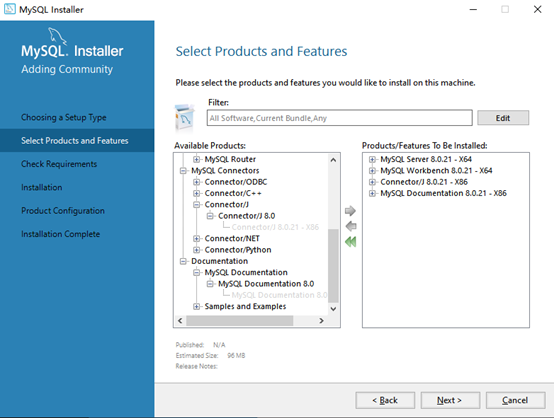Click horizontal scroll-left arrow in Available Products
Image resolution: width=554 pixels, height=418 pixels.
[x=180, y=320]
